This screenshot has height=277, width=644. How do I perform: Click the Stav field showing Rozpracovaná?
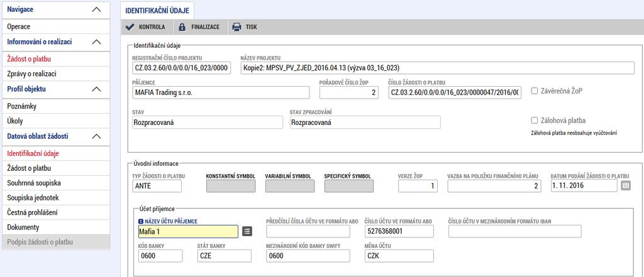208,122
